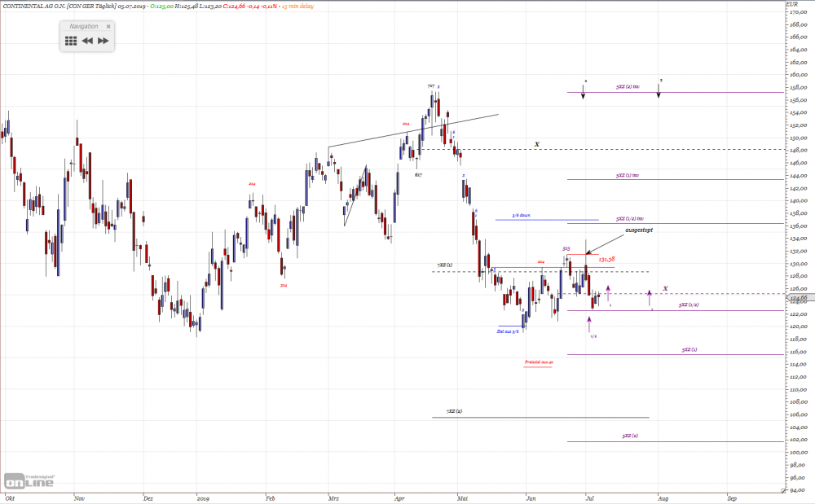The width and height of the screenshot is (815, 504).
Task: Click the 100,00 price axis label
Action: click(799, 453)
